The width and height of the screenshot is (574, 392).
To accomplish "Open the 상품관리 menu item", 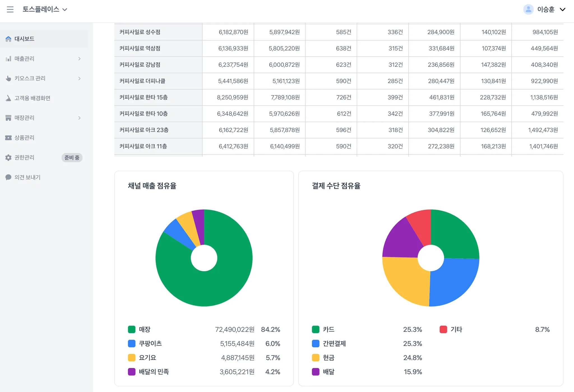I will [24, 138].
